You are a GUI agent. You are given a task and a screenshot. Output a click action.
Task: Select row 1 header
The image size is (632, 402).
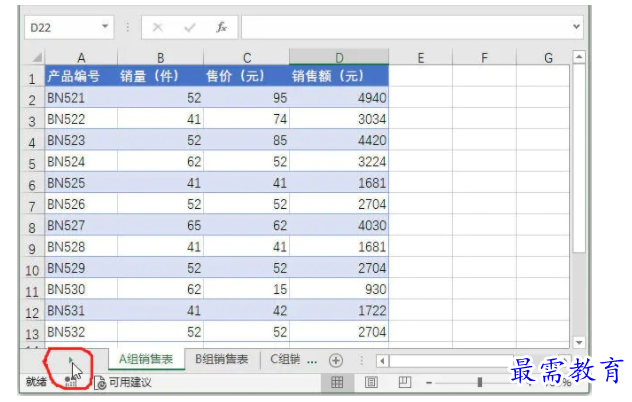point(32,78)
